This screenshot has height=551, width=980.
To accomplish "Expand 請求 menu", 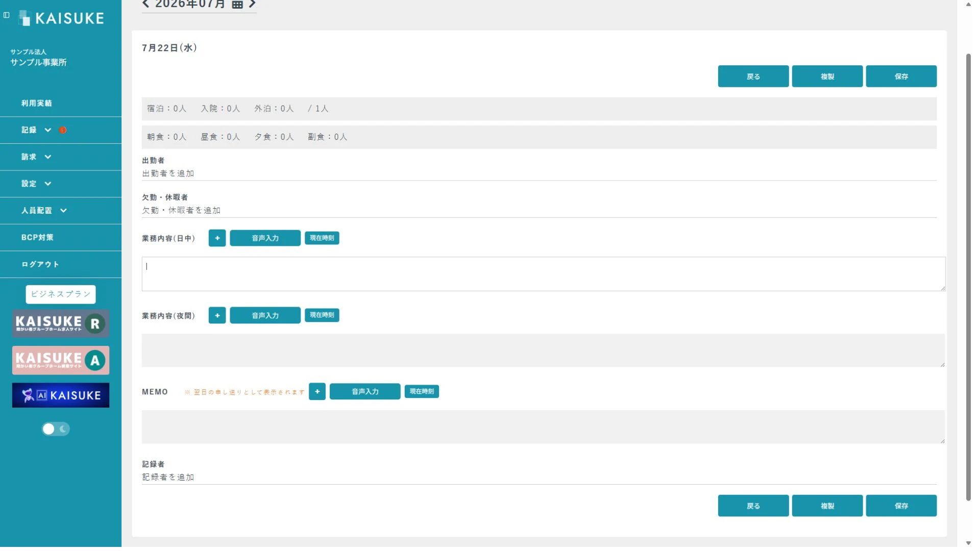I will click(x=61, y=157).
